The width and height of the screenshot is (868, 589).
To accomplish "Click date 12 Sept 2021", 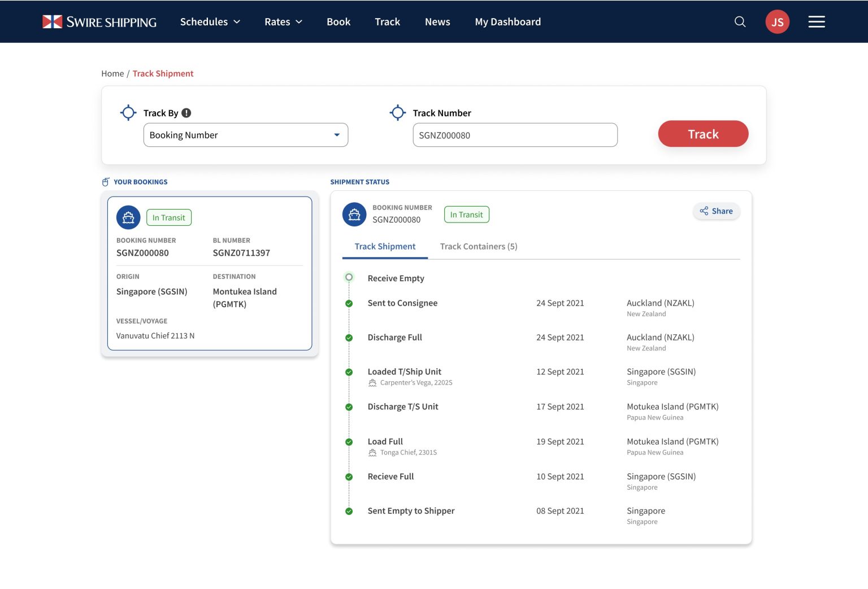I will click(560, 372).
